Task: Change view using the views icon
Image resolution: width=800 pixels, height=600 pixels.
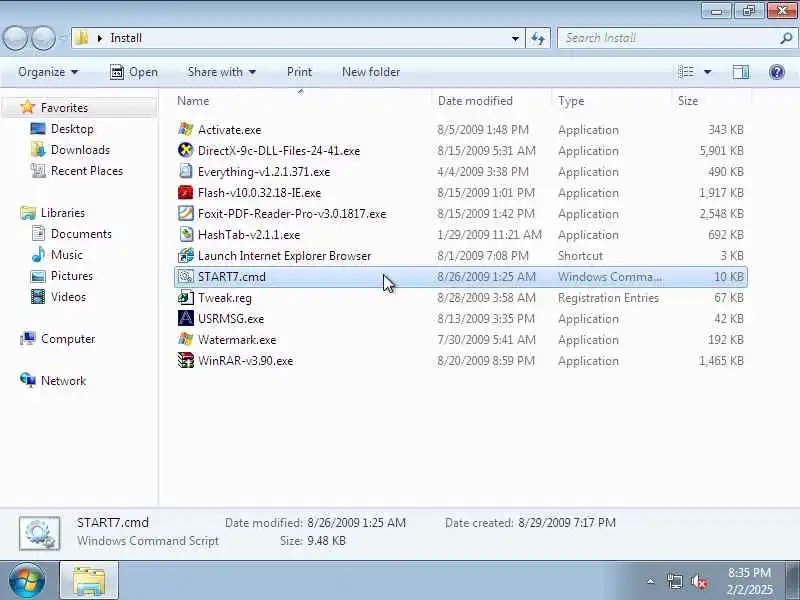Action: [x=685, y=72]
